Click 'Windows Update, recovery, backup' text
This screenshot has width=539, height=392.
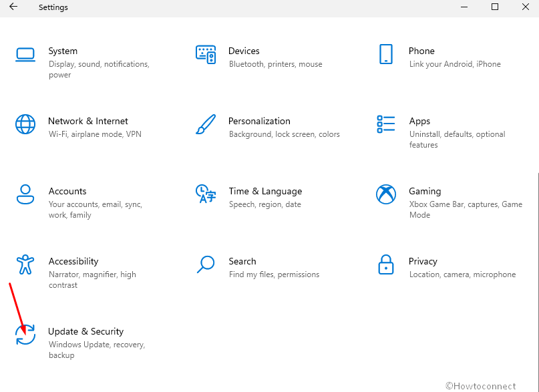click(x=97, y=350)
